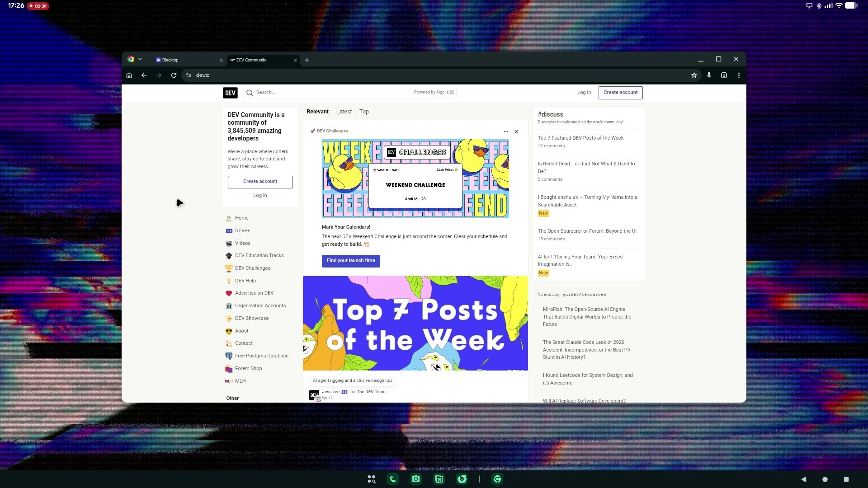This screenshot has height=488, width=868.
Task: Click active Chrome icon in taskbar
Action: [497, 479]
